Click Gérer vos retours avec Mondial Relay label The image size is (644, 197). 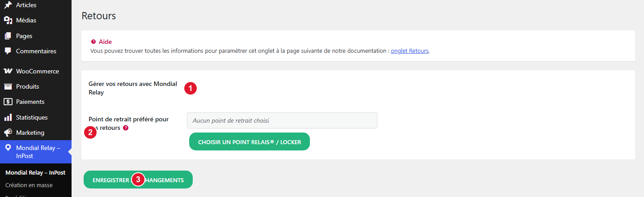133,88
